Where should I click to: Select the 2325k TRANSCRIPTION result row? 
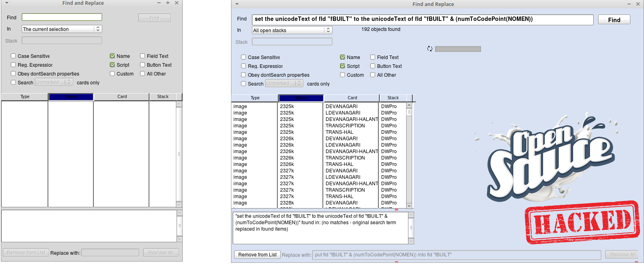pyautogui.click(x=319, y=126)
